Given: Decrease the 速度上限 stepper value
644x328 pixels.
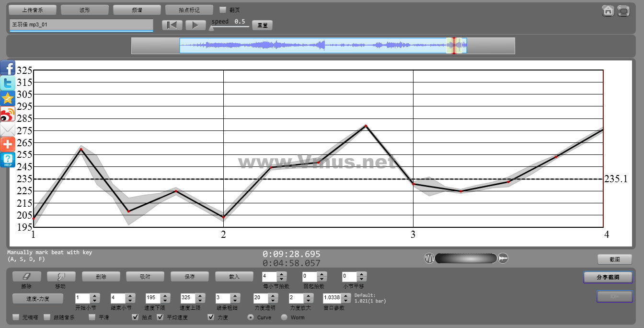Looking at the screenshot, I should point(199,301).
